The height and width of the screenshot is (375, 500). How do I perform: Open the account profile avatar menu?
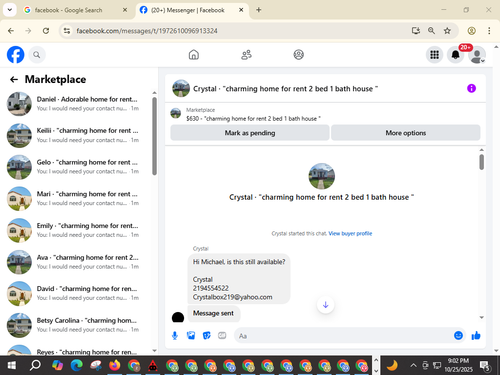477,55
